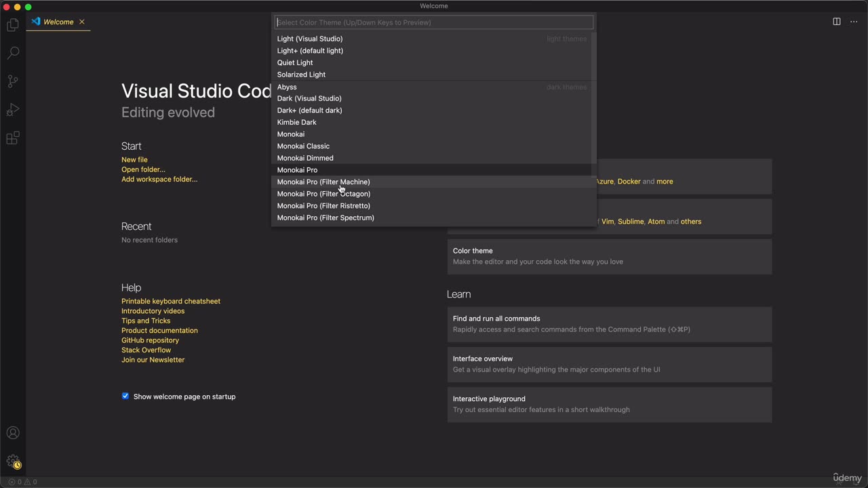Click the split editor right icon

tap(837, 22)
